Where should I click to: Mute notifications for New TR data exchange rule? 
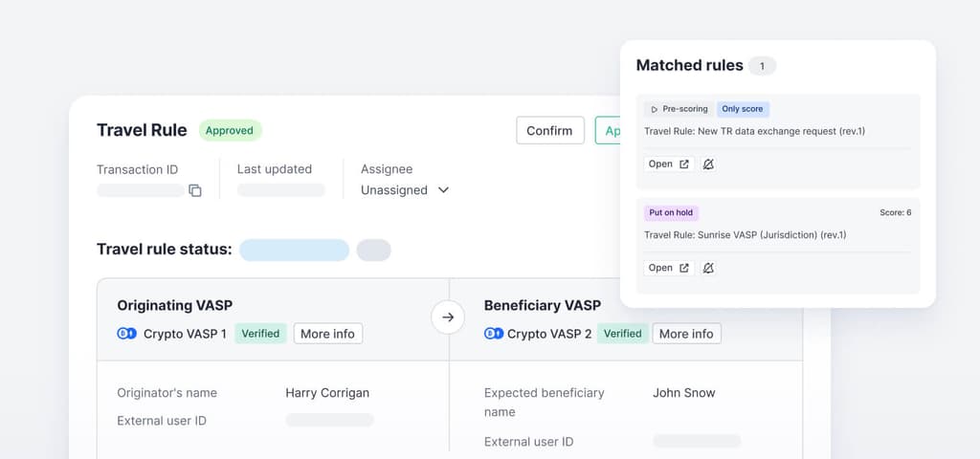(708, 164)
